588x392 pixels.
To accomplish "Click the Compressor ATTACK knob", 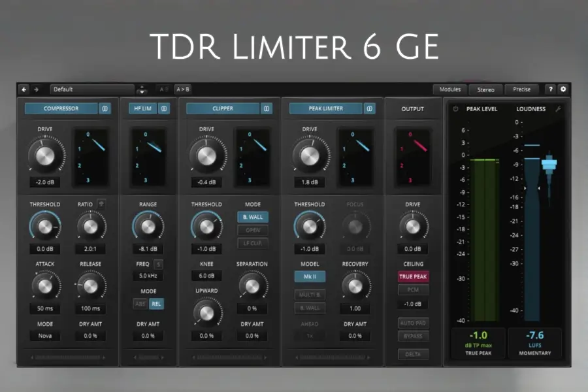I will 45,286.
